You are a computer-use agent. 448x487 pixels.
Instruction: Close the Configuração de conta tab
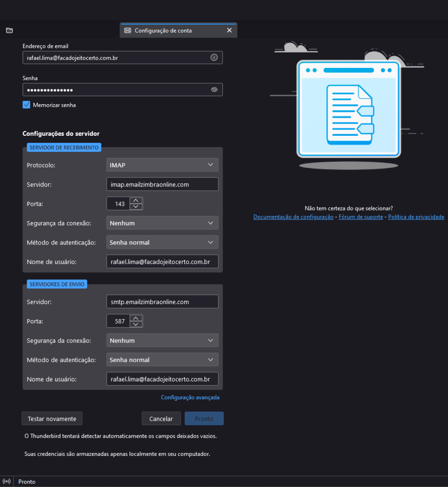coord(229,30)
